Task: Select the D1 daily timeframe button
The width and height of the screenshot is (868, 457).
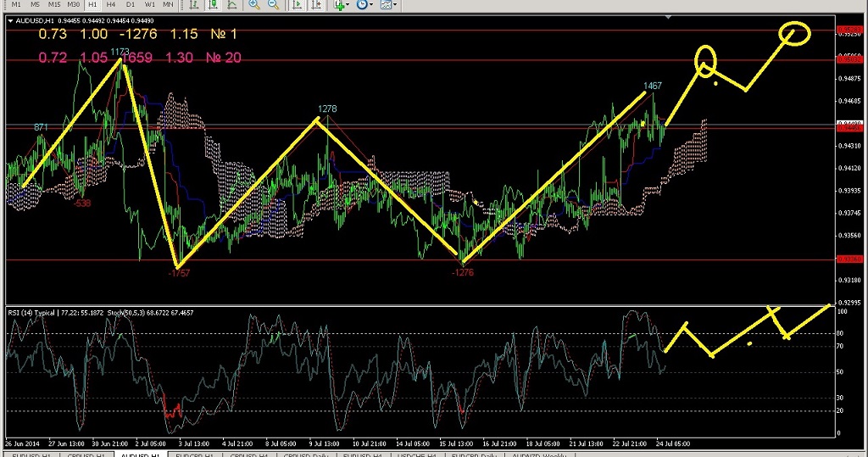Action: pyautogui.click(x=131, y=4)
